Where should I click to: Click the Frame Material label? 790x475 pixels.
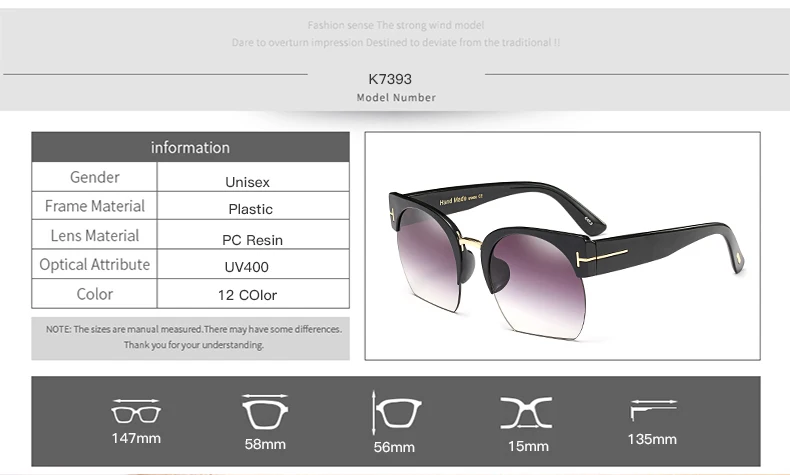point(95,206)
